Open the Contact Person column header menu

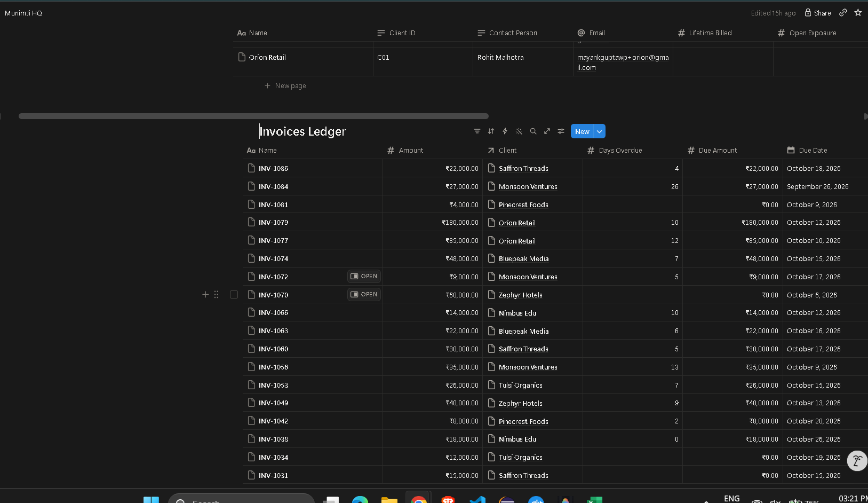tap(523, 33)
